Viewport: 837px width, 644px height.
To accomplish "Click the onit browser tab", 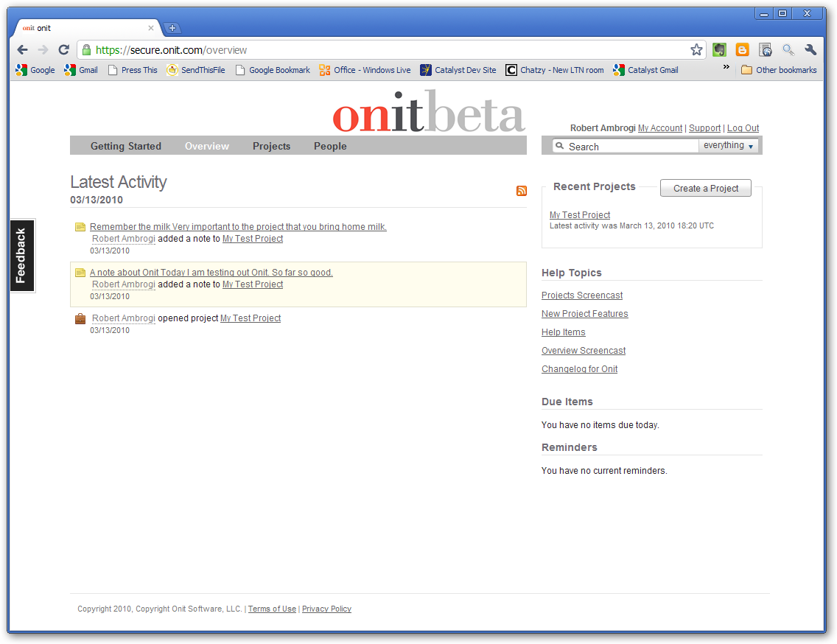I will click(85, 28).
